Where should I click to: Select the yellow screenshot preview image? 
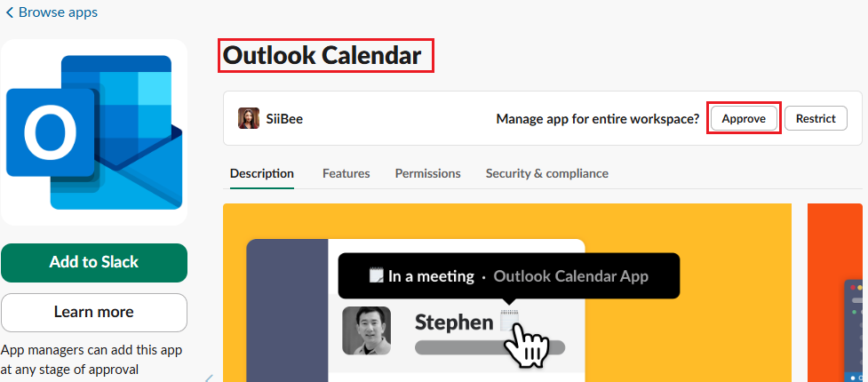coord(507,292)
